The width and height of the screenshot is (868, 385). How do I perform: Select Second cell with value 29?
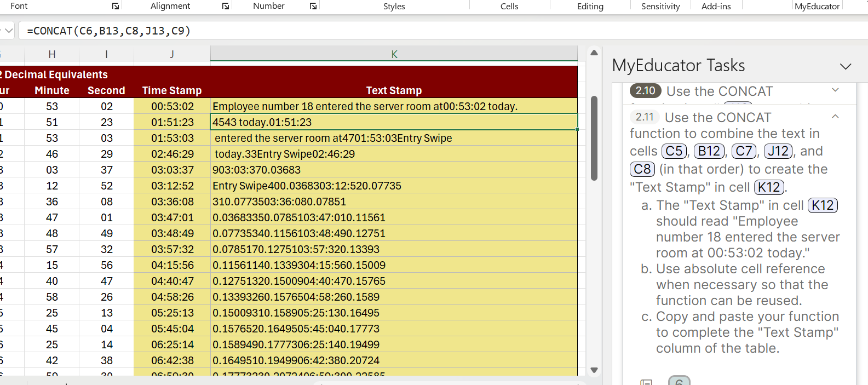click(x=106, y=154)
